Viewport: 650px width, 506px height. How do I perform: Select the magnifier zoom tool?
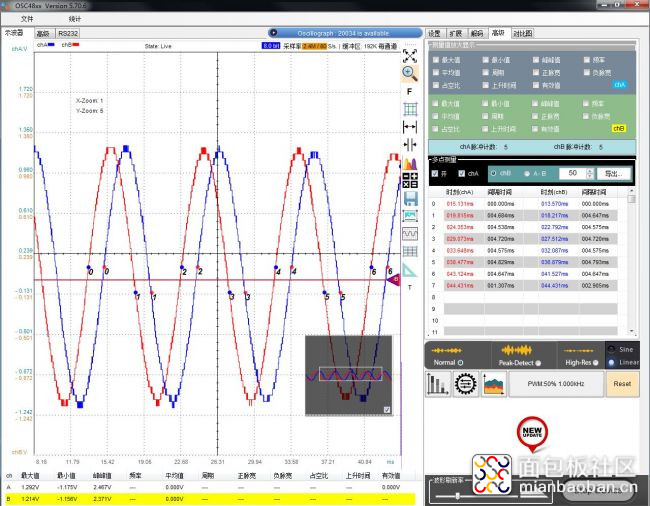[x=410, y=73]
